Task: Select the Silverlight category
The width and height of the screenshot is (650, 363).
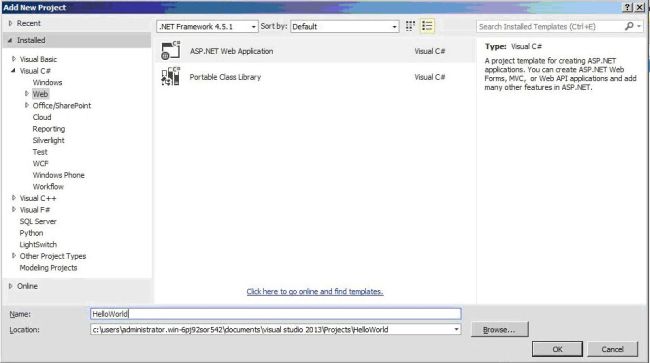Action: point(49,140)
